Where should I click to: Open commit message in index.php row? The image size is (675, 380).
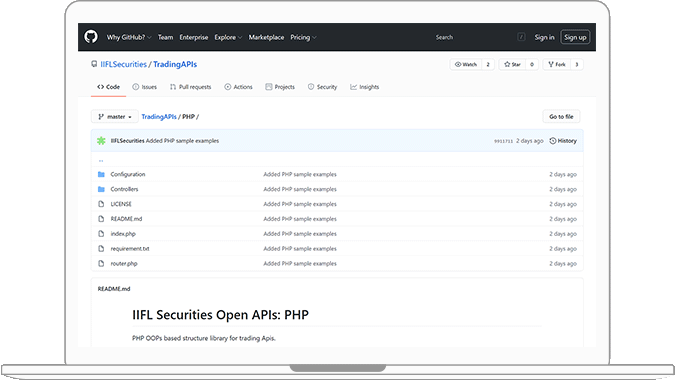pyautogui.click(x=300, y=234)
